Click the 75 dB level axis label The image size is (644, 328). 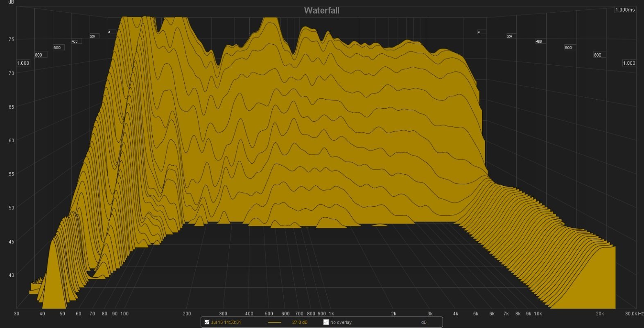coord(11,39)
